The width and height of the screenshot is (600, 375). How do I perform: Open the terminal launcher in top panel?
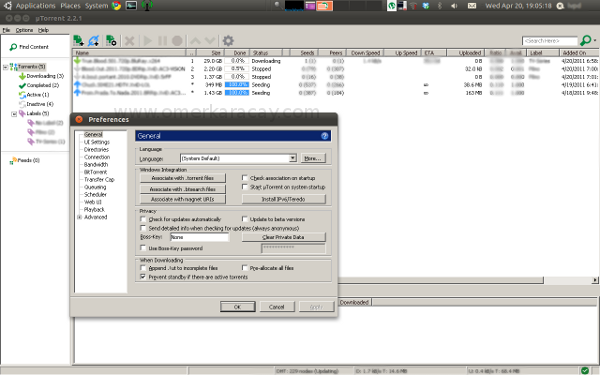coord(131,5)
